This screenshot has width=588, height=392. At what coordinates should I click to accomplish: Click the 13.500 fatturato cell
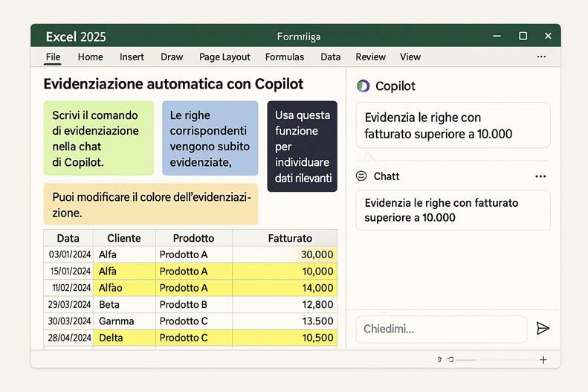click(x=285, y=321)
